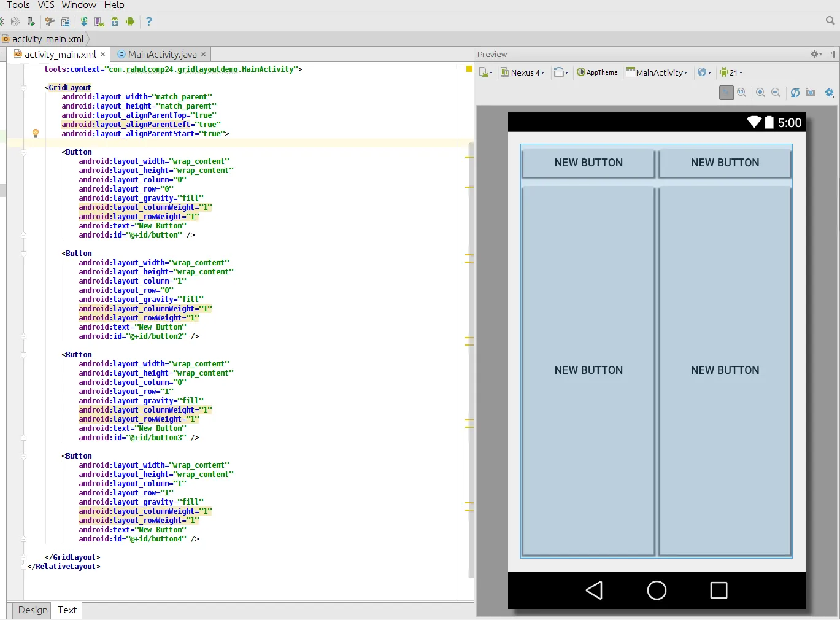This screenshot has height=620, width=840.
Task: Expand the MainActivity association dropdown
Action: point(657,72)
